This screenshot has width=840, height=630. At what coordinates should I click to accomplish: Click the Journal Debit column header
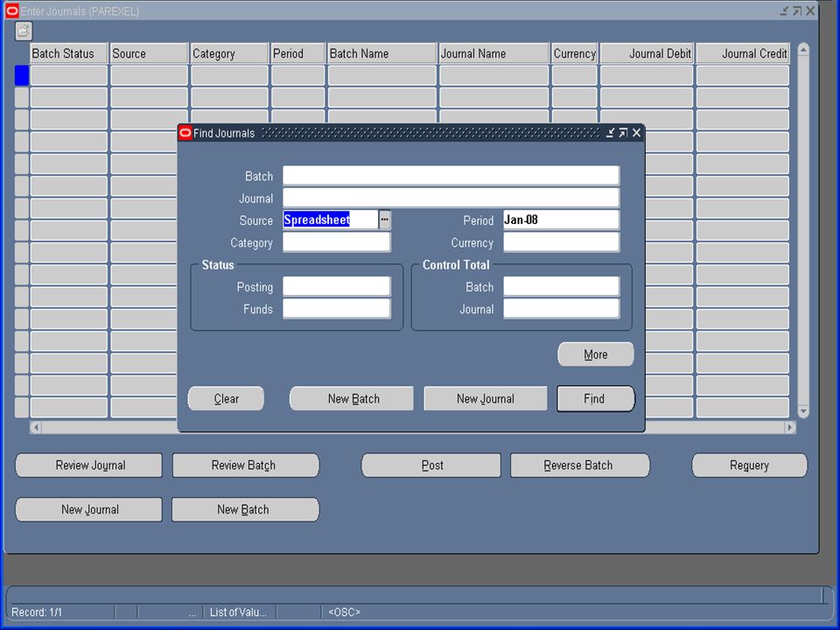tap(647, 53)
